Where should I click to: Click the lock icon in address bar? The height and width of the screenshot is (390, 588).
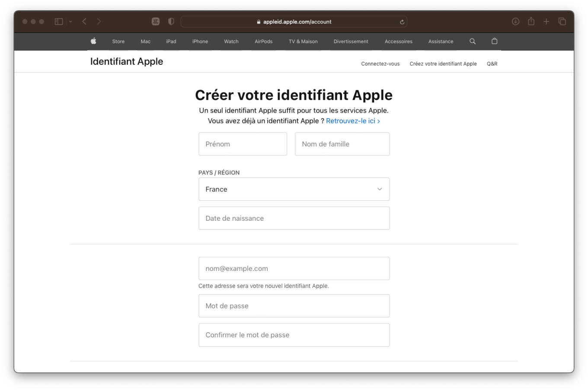[x=259, y=22]
